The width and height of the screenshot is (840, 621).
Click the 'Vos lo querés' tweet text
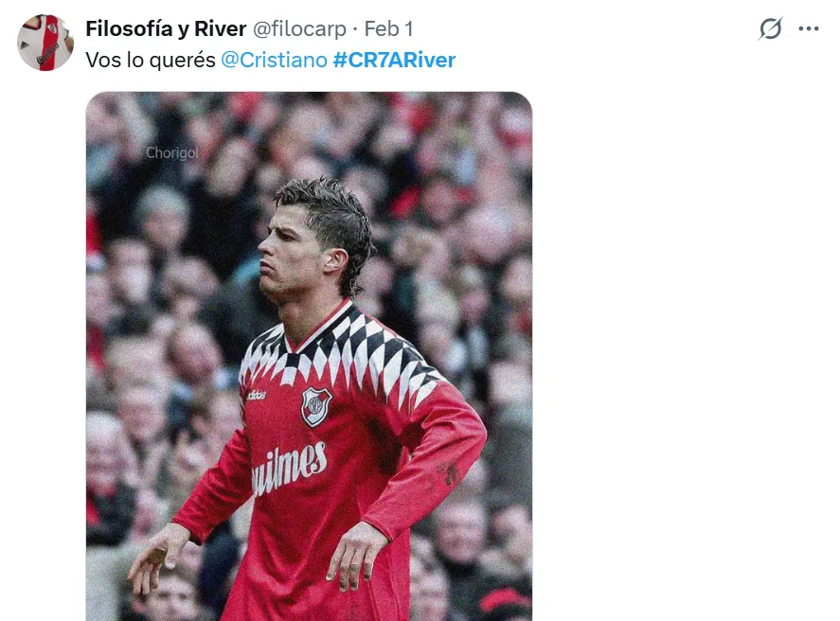click(151, 60)
